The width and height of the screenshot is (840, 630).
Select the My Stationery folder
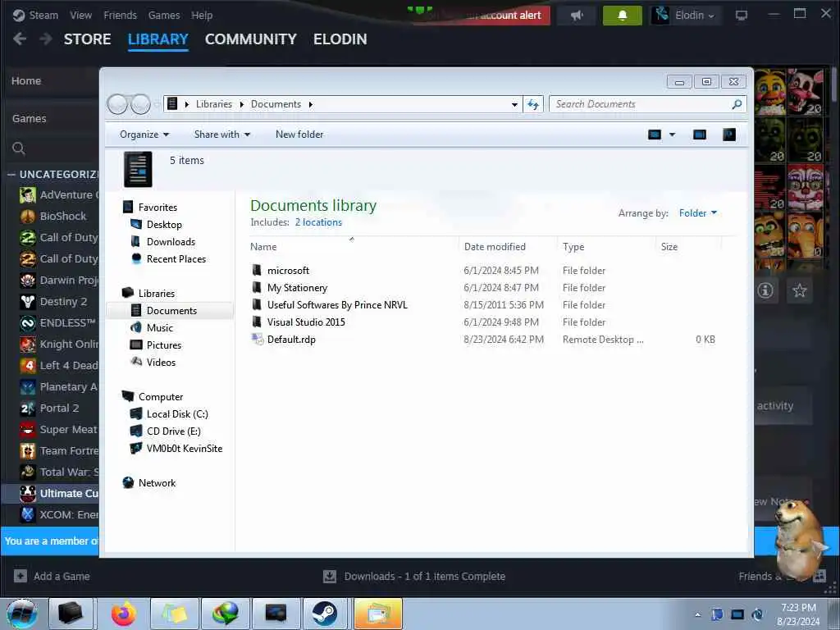(297, 288)
